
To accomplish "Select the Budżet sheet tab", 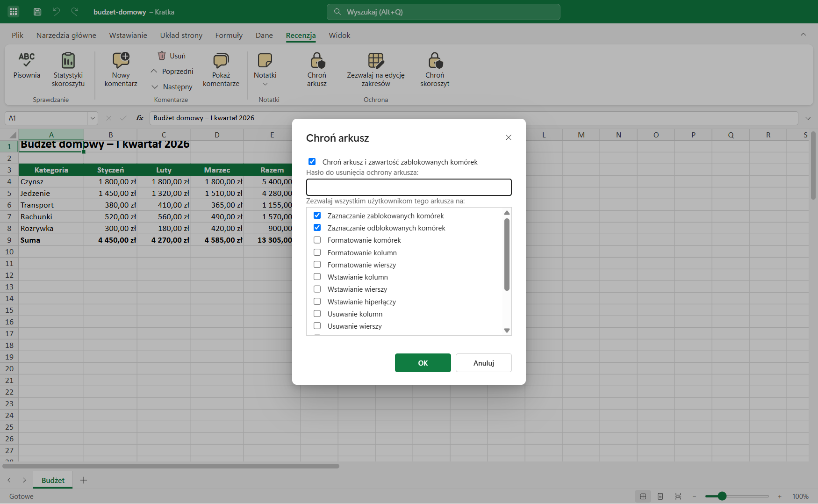I will point(53,480).
